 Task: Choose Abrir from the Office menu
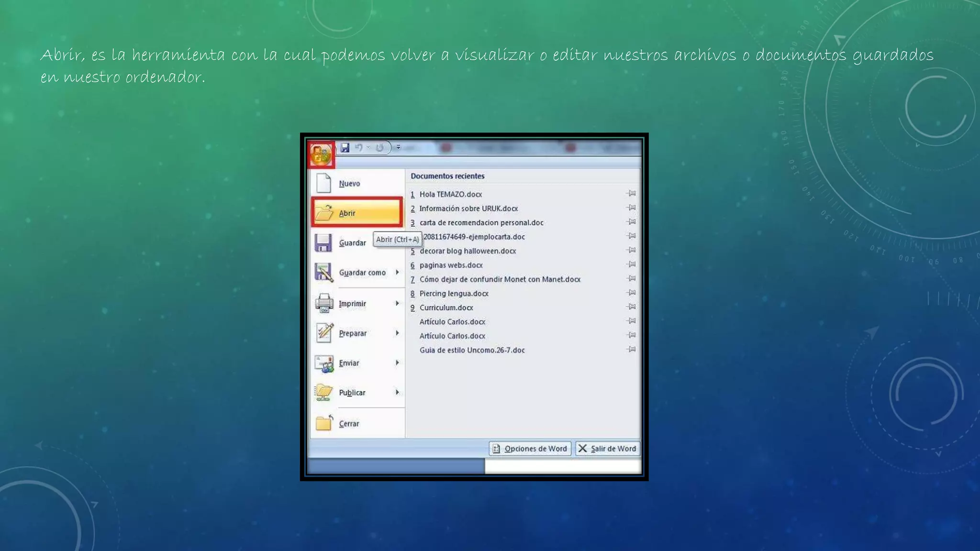click(357, 212)
